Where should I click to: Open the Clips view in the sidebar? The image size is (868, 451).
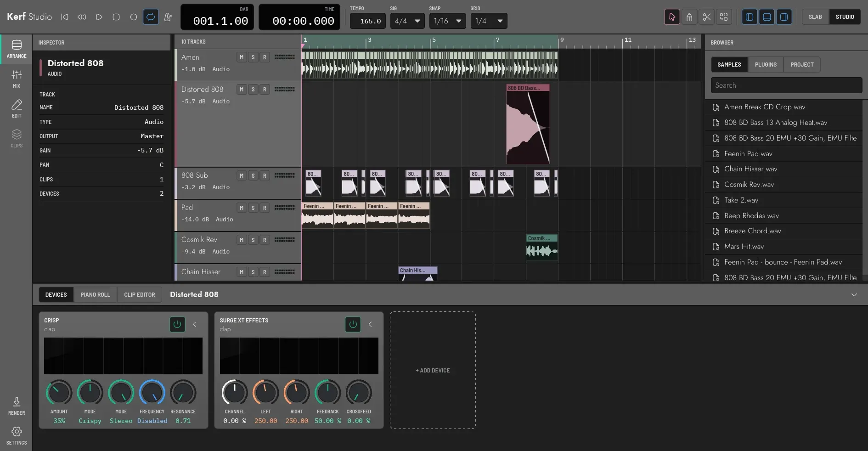[x=17, y=139]
